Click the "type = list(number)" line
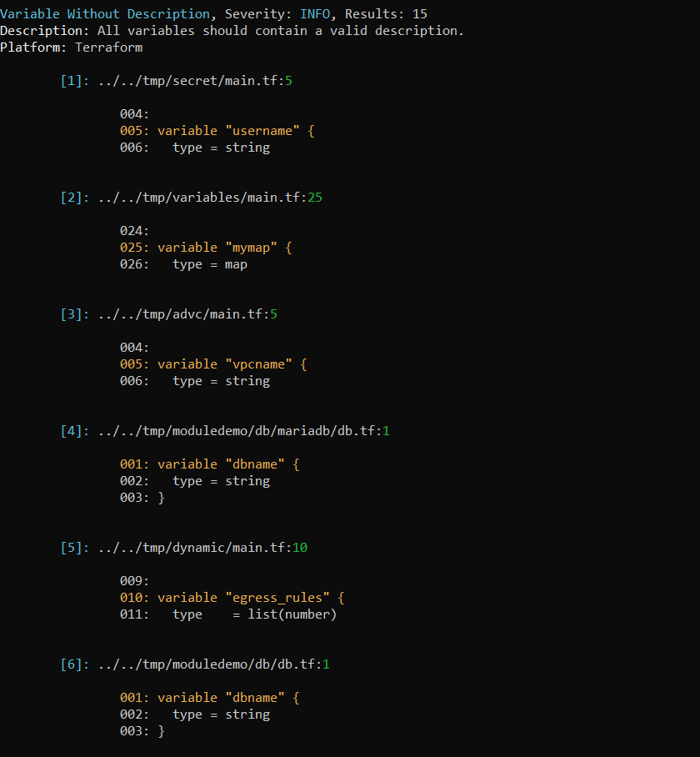 (254, 614)
